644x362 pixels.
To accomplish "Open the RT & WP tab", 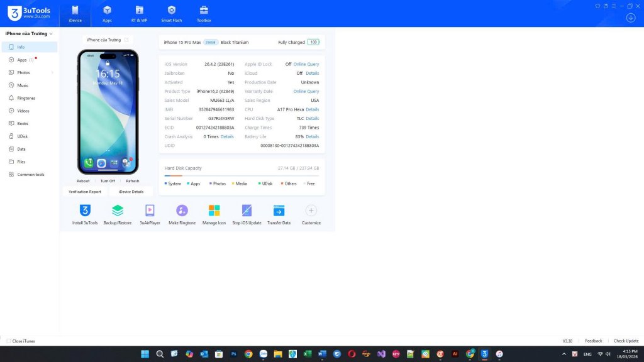I will (x=139, y=14).
